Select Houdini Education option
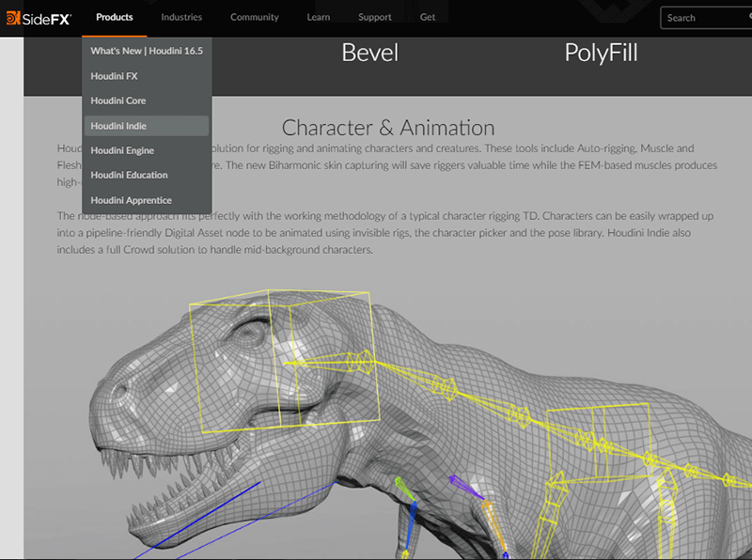The image size is (752, 560). tap(147, 175)
